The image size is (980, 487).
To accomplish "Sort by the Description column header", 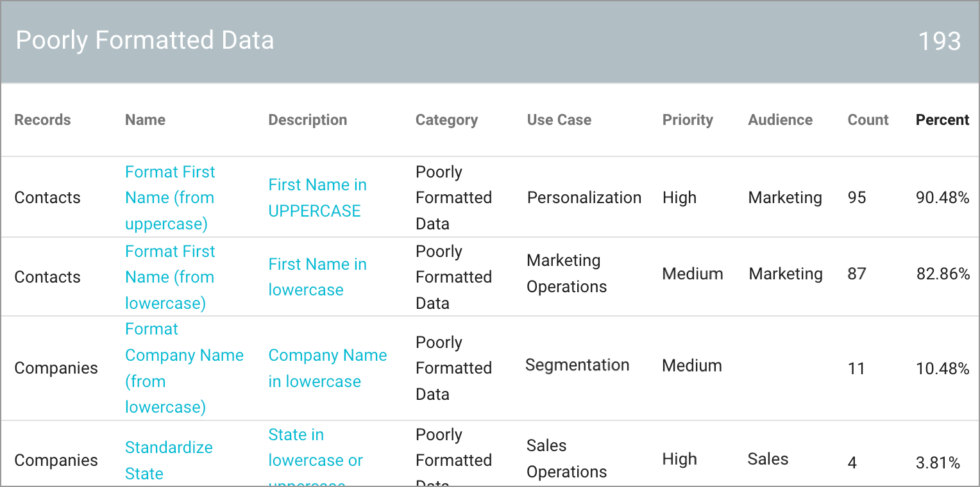I will point(307,120).
